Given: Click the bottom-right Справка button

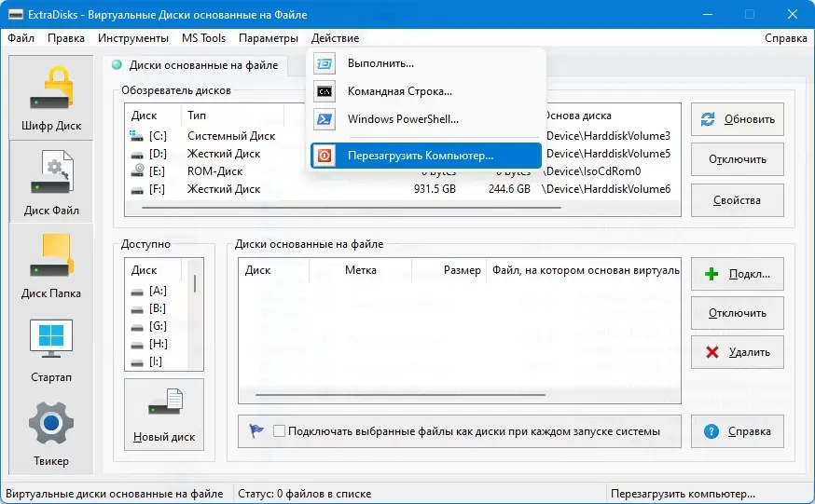Looking at the screenshot, I should (x=737, y=430).
